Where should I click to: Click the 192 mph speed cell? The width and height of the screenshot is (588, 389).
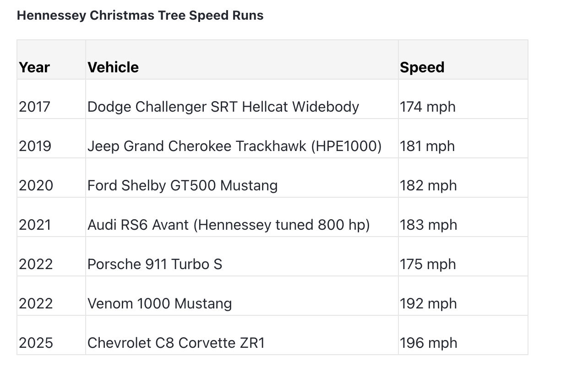463,296
